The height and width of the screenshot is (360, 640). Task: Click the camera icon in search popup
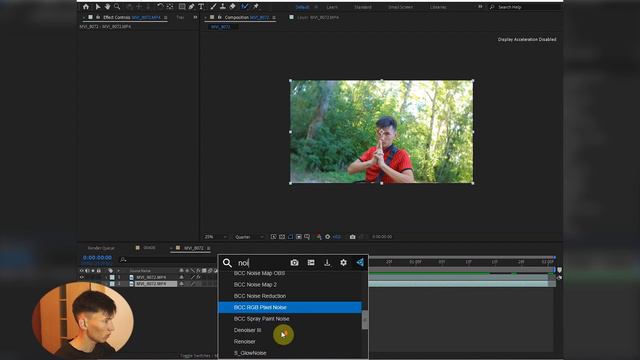click(x=294, y=263)
